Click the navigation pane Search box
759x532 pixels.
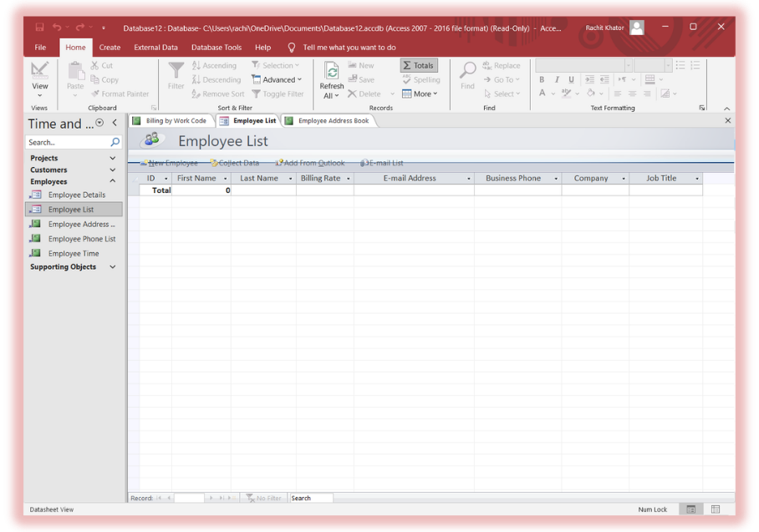[69, 143]
